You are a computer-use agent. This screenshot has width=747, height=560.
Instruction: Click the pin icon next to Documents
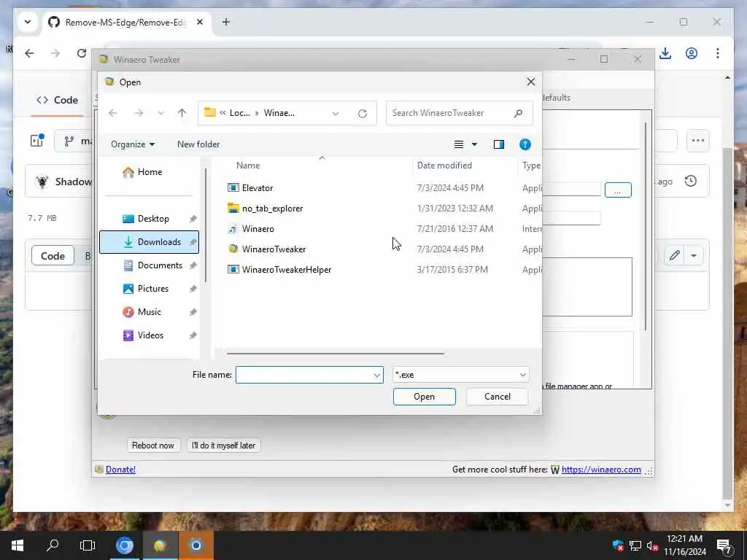click(x=193, y=265)
